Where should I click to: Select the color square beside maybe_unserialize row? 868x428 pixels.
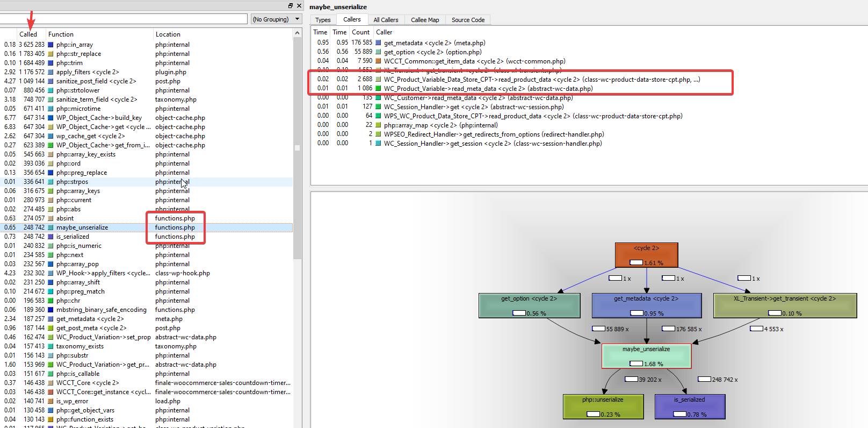[x=50, y=227]
